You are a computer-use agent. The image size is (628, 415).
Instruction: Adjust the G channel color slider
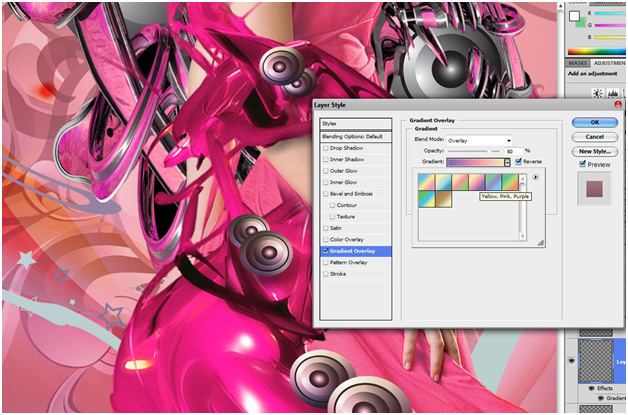[610, 25]
